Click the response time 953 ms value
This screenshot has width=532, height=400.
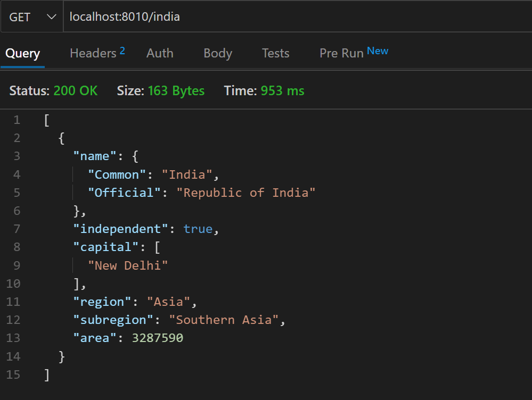[283, 90]
